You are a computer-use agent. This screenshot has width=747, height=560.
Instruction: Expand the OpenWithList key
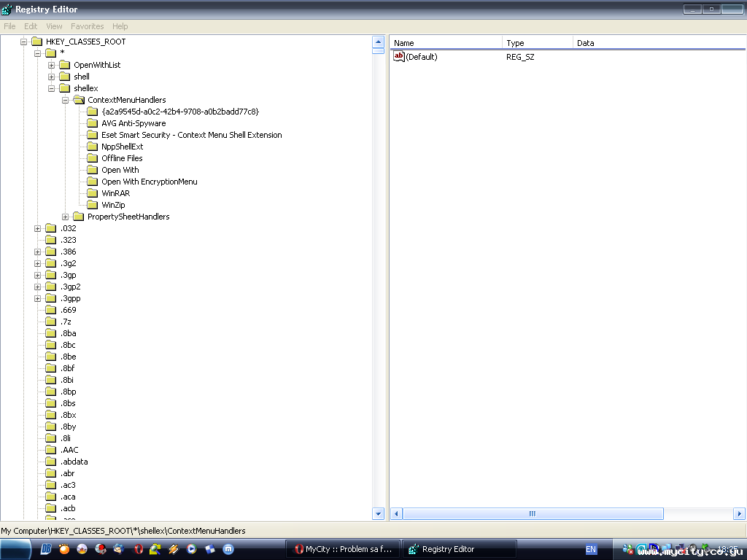52,65
